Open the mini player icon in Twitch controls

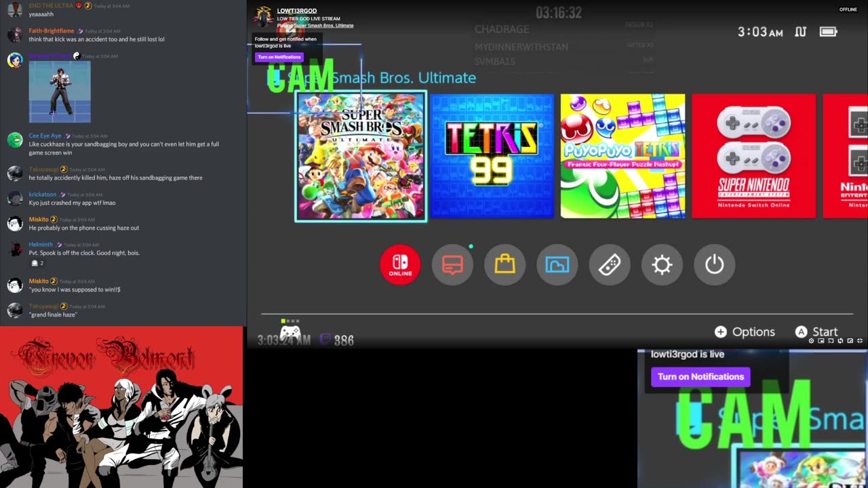tap(821, 341)
